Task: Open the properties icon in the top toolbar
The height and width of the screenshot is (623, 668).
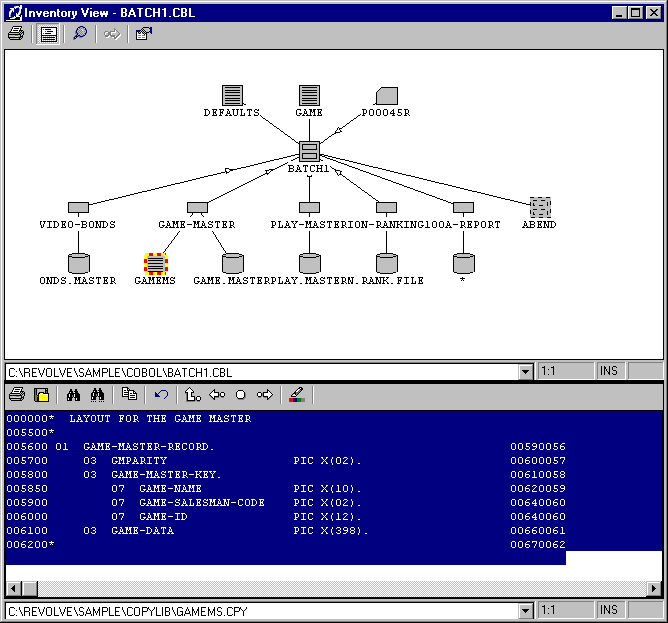Action: (x=143, y=33)
